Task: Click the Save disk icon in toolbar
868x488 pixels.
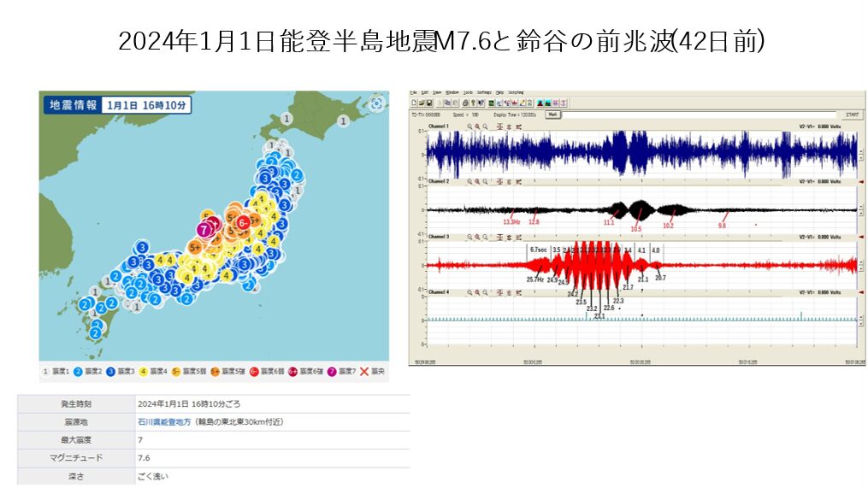Action: point(428,103)
